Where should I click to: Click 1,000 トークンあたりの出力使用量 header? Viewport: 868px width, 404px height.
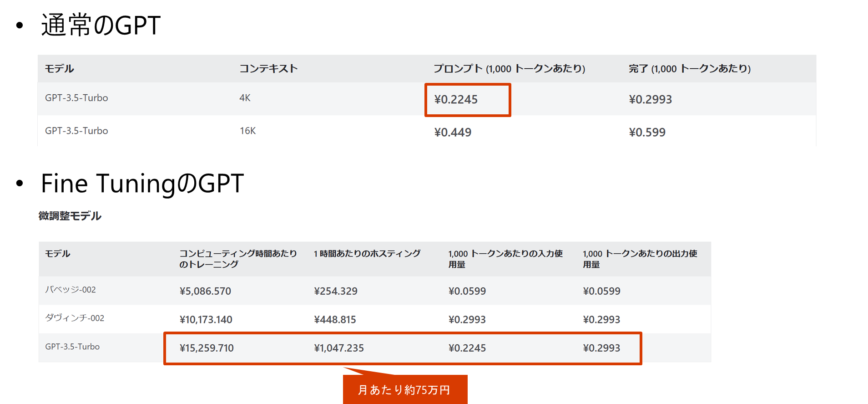640,259
